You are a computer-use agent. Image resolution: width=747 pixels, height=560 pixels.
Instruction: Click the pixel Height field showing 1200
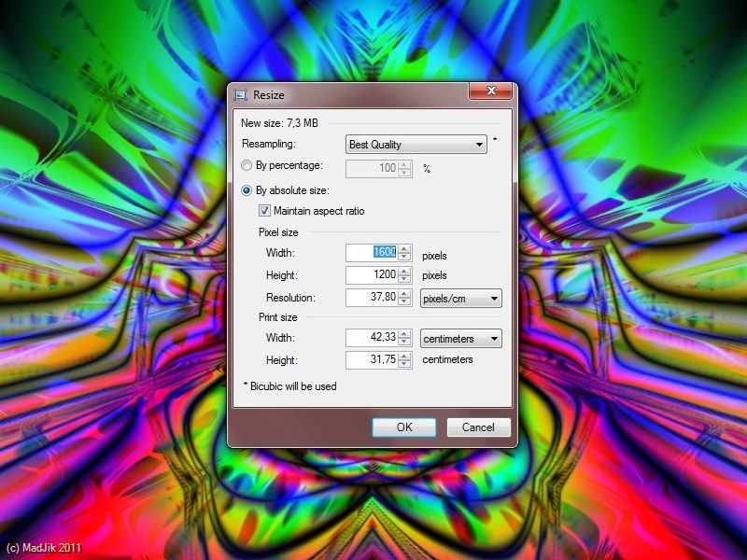[x=372, y=274]
